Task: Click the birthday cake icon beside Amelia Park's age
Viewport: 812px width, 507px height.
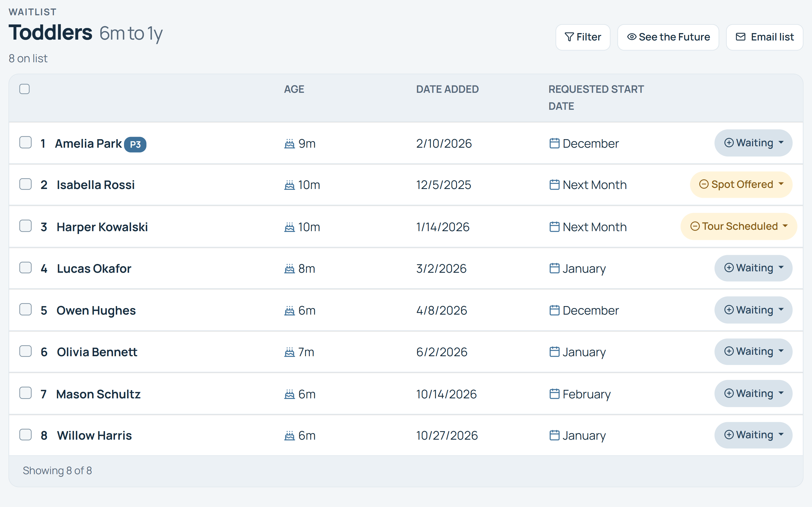Action: pos(289,144)
